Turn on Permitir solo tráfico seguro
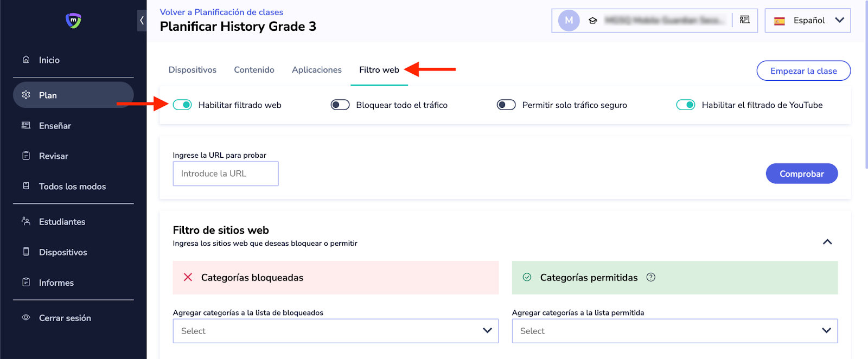The image size is (868, 359). click(x=506, y=105)
